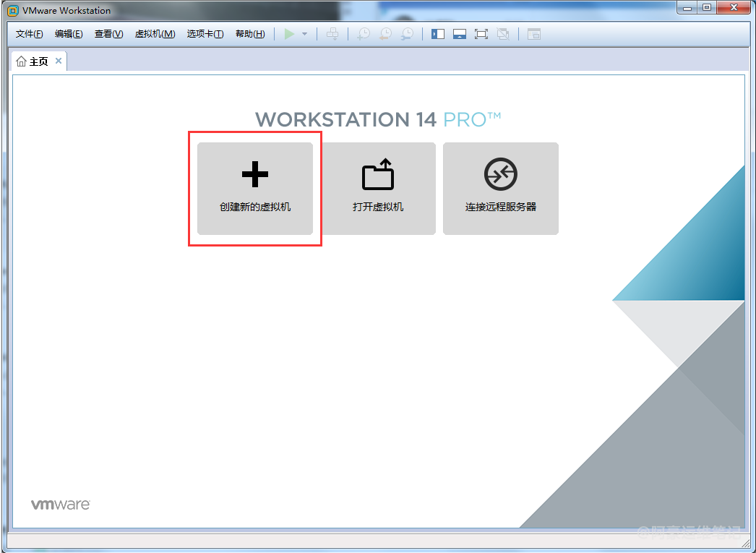Screen dimensions: 756x553
Task: Toggle the library sidebar panel icon
Action: coord(438,34)
